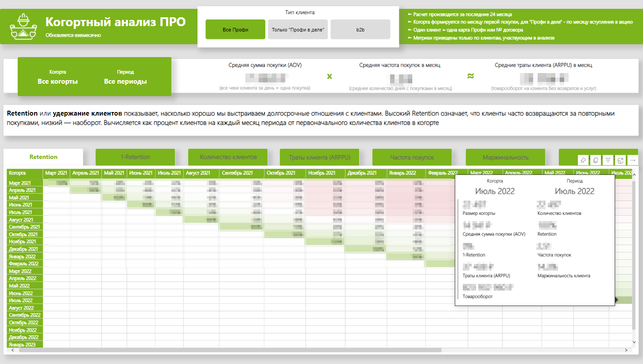The image size is (643, 364).
Task: Open the filter icon on the visual toolbar
Action: pyautogui.click(x=608, y=160)
